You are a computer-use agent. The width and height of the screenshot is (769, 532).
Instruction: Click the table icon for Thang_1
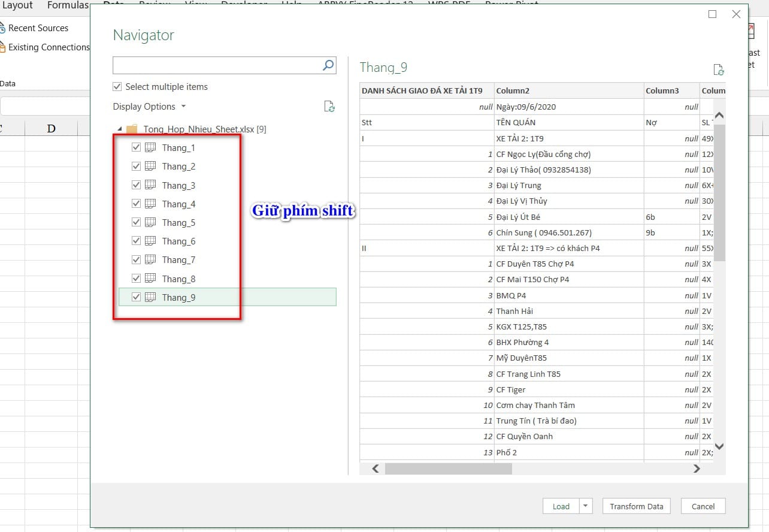tap(151, 147)
